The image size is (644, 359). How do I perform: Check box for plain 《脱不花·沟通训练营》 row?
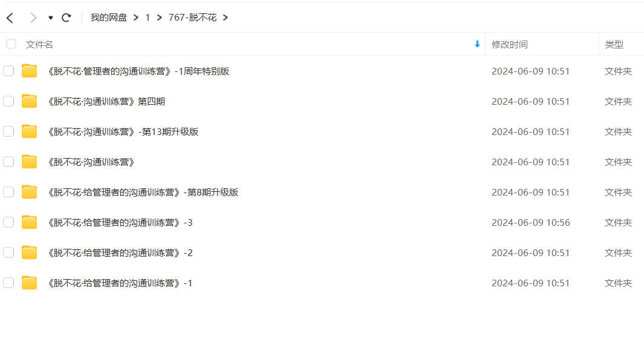8,162
